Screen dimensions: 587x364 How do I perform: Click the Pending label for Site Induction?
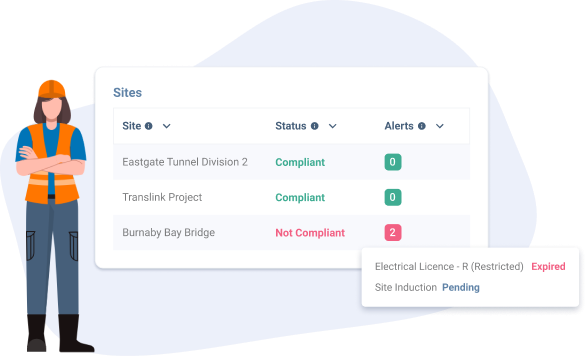point(461,288)
